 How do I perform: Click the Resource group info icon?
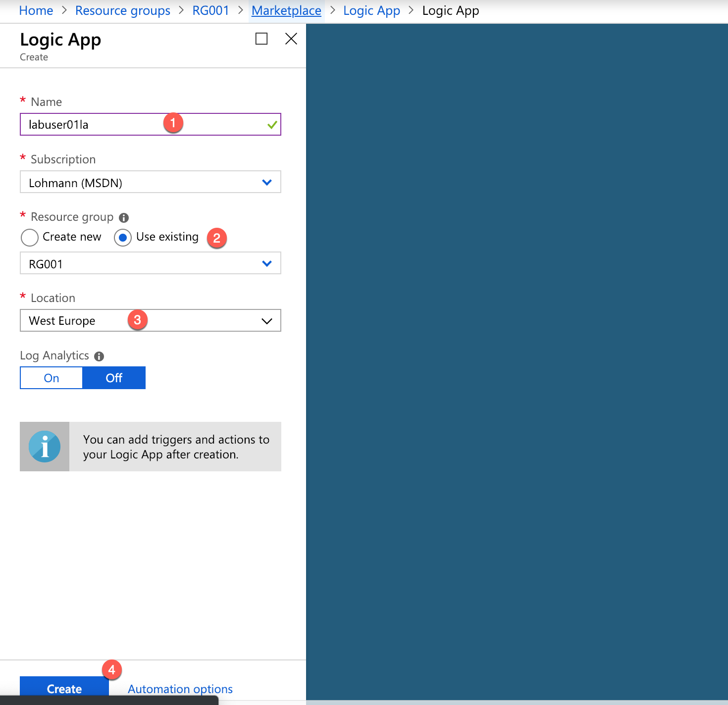[124, 218]
